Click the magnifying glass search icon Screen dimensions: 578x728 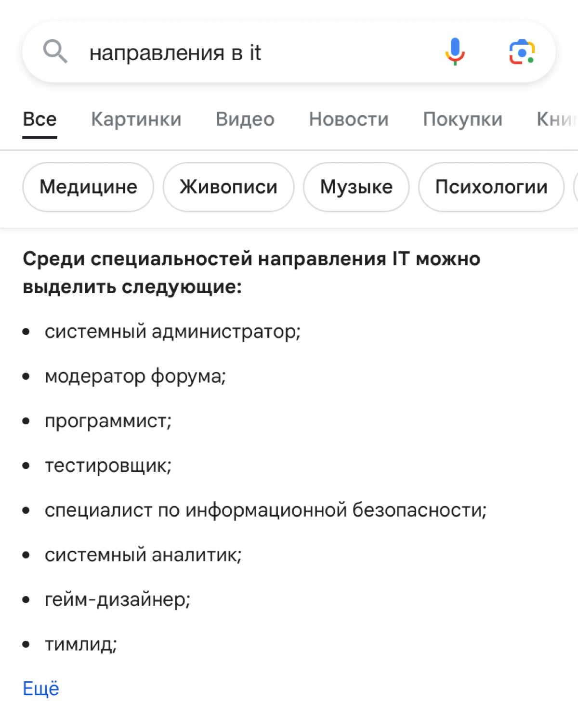tap(55, 52)
